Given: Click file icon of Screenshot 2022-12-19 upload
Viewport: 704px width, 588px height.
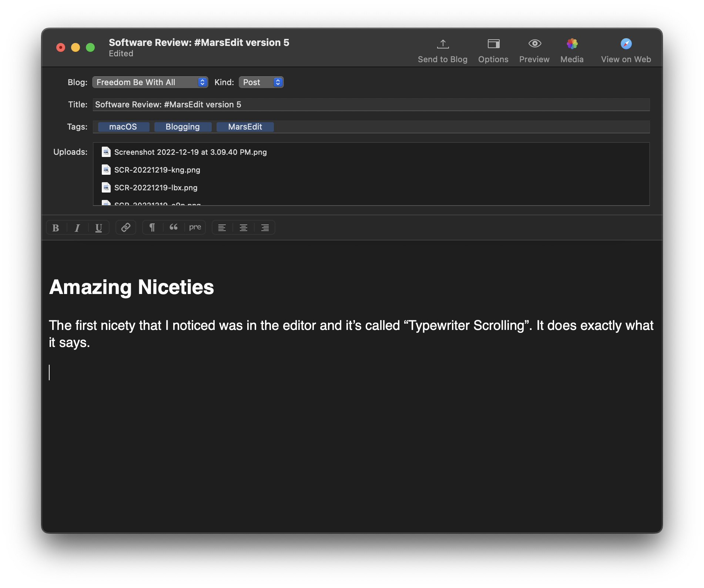Looking at the screenshot, I should point(106,152).
